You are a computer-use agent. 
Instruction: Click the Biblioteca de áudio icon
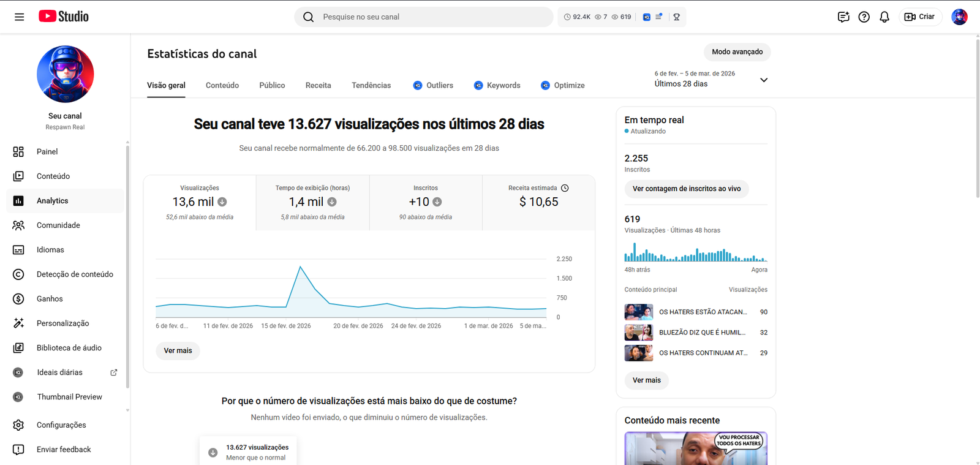(18, 348)
